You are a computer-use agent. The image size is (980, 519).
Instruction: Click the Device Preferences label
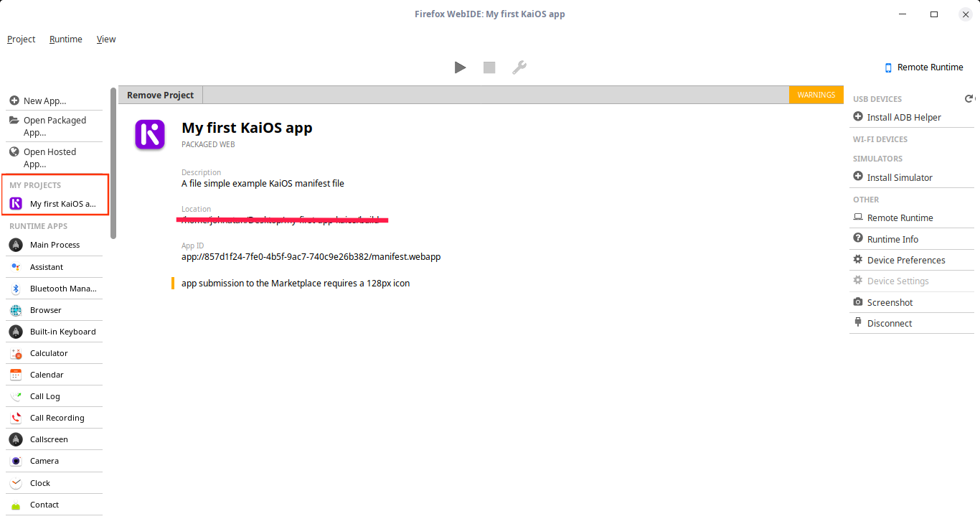pyautogui.click(x=906, y=260)
